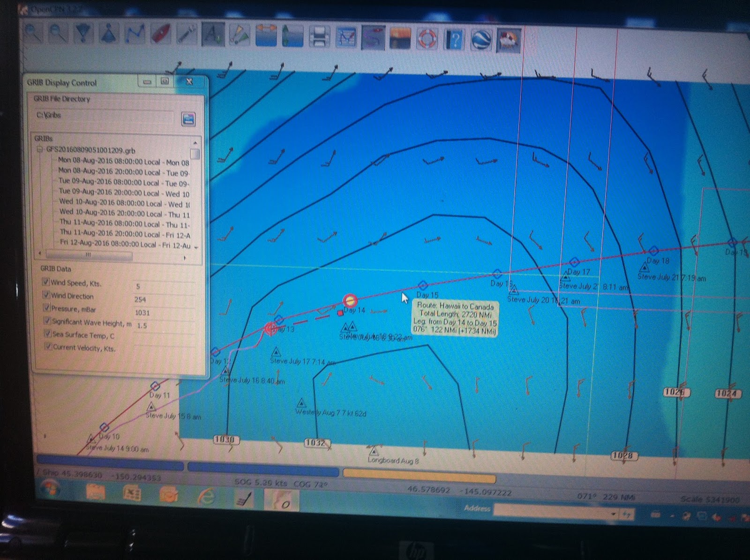Click the Print chart printer icon
750x560 pixels.
tap(319, 36)
